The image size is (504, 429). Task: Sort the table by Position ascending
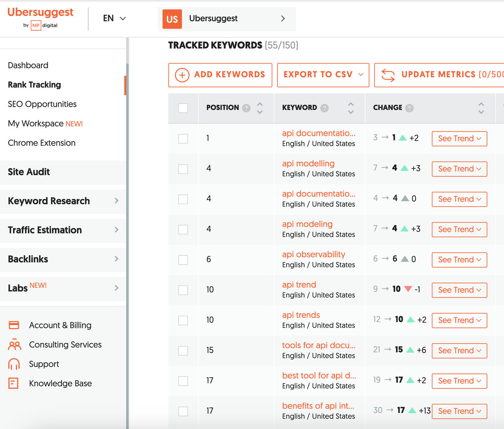coord(260,104)
